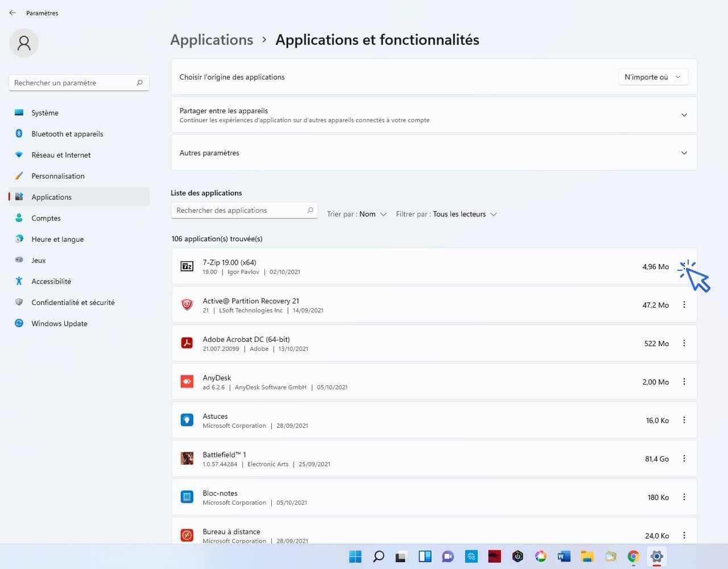Open Task View from the taskbar
The width and height of the screenshot is (728, 569).
[402, 556]
